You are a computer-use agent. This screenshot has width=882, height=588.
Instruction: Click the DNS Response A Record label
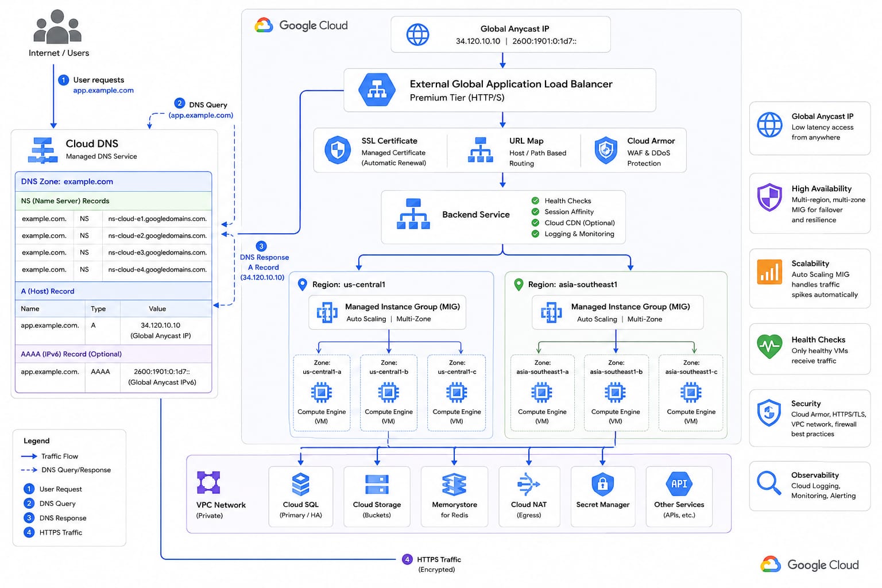pos(264,262)
